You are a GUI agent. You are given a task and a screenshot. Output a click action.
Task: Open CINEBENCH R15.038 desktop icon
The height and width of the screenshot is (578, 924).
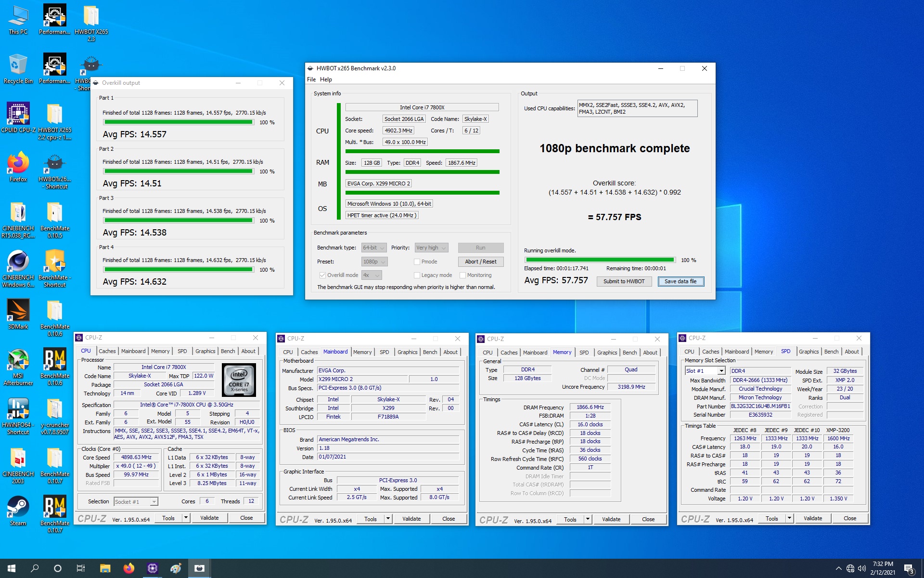click(18, 220)
